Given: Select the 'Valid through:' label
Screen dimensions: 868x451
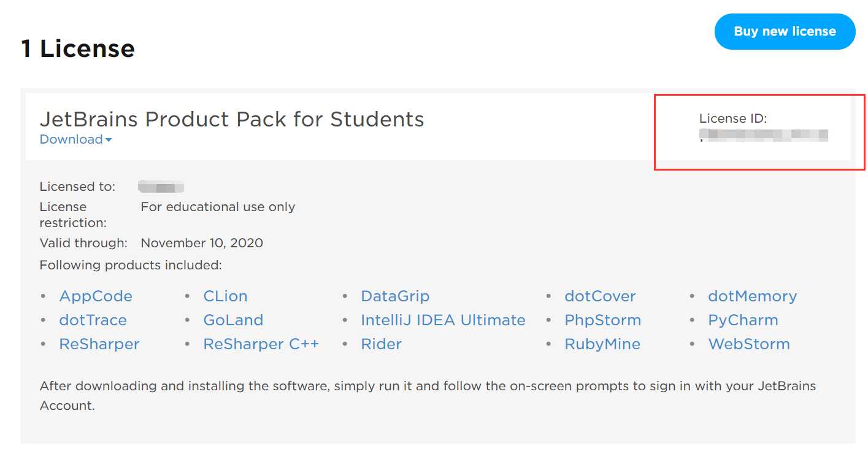Looking at the screenshot, I should click(x=83, y=243).
